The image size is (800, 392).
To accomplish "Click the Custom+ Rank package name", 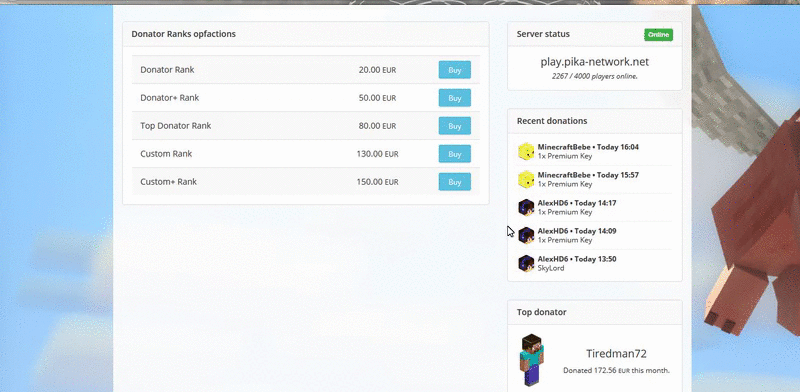I will 168,182.
